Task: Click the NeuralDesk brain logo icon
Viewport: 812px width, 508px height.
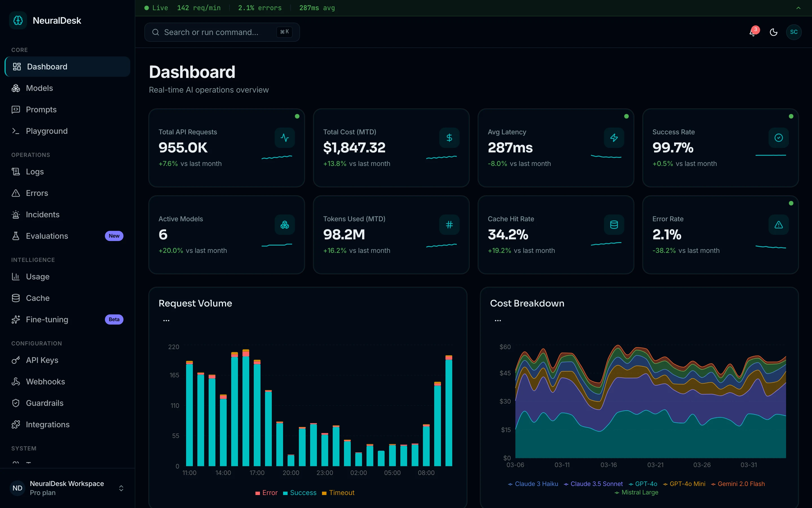Action: pyautogui.click(x=18, y=21)
